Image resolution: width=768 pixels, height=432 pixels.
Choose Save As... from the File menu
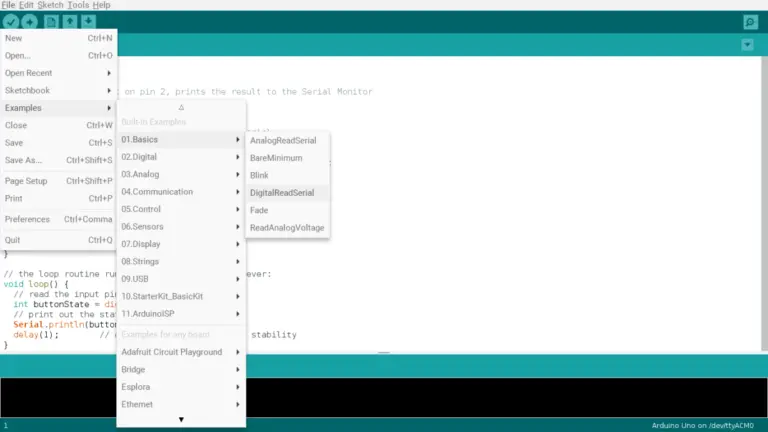[58, 160]
